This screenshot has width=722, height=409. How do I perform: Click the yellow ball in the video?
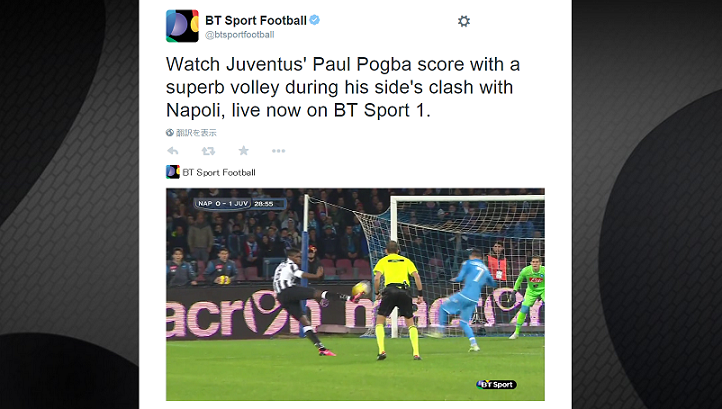click(360, 288)
